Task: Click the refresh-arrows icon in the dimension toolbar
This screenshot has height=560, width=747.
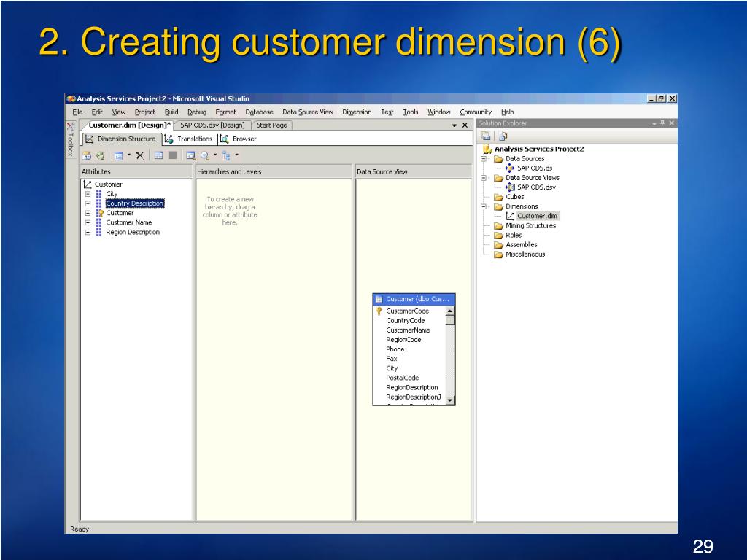Action: pyautogui.click(x=100, y=155)
